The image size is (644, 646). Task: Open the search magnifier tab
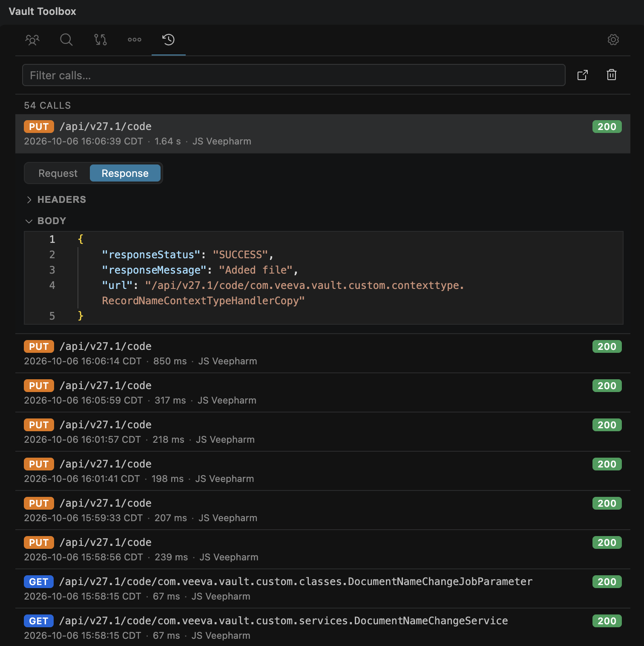66,40
